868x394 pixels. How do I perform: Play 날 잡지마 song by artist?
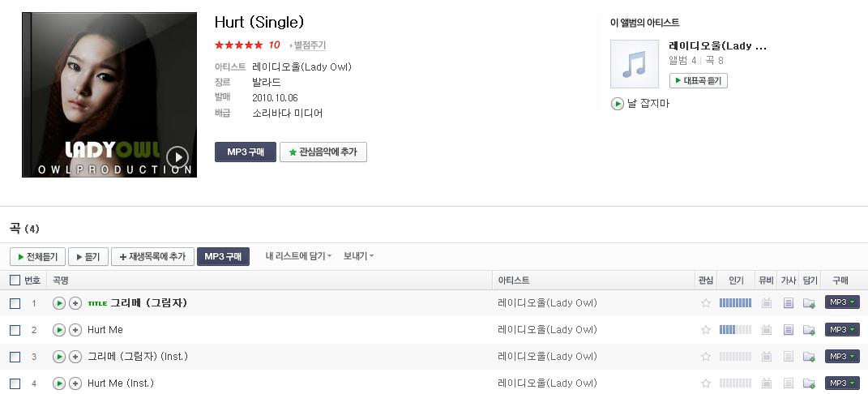(x=640, y=104)
